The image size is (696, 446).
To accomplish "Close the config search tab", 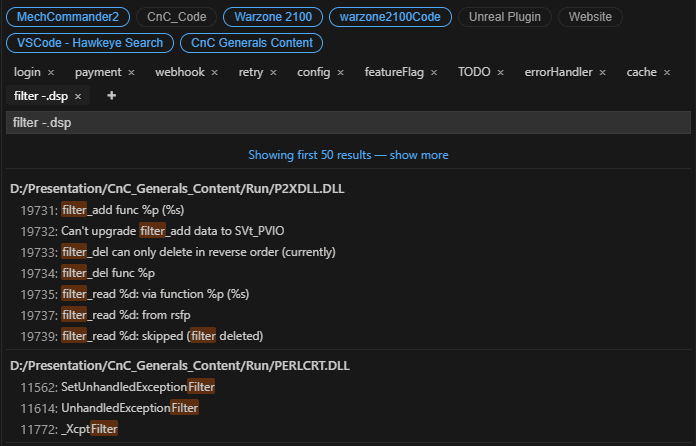I will (340, 72).
